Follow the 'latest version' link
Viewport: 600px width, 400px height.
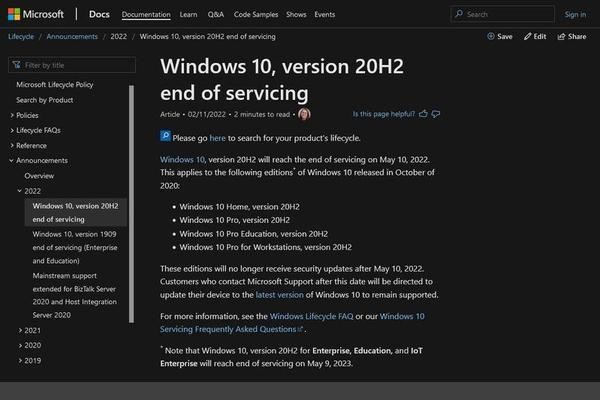(x=279, y=295)
